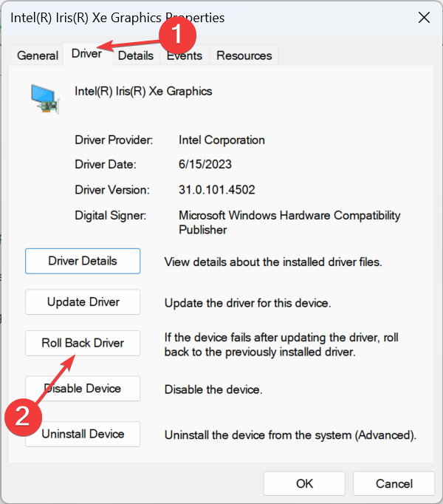Click the Driver Version label
Viewport: 443px width, 504px height.
112,190
